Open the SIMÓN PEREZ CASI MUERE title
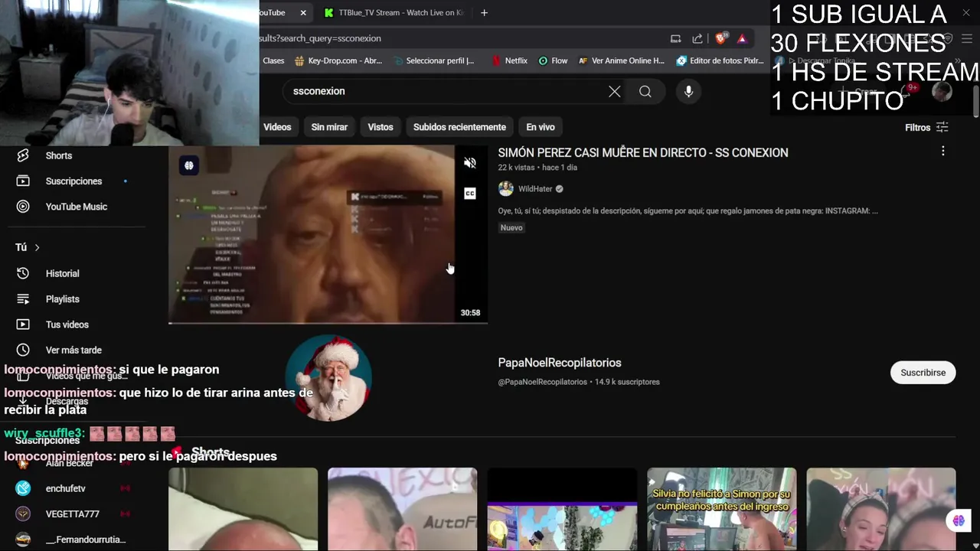 pyautogui.click(x=643, y=153)
